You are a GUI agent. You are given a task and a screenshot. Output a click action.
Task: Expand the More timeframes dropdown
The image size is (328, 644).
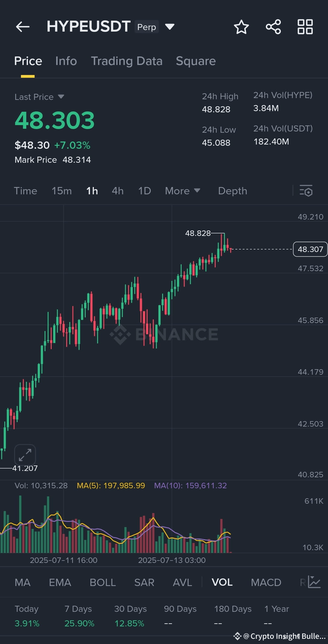[183, 191]
